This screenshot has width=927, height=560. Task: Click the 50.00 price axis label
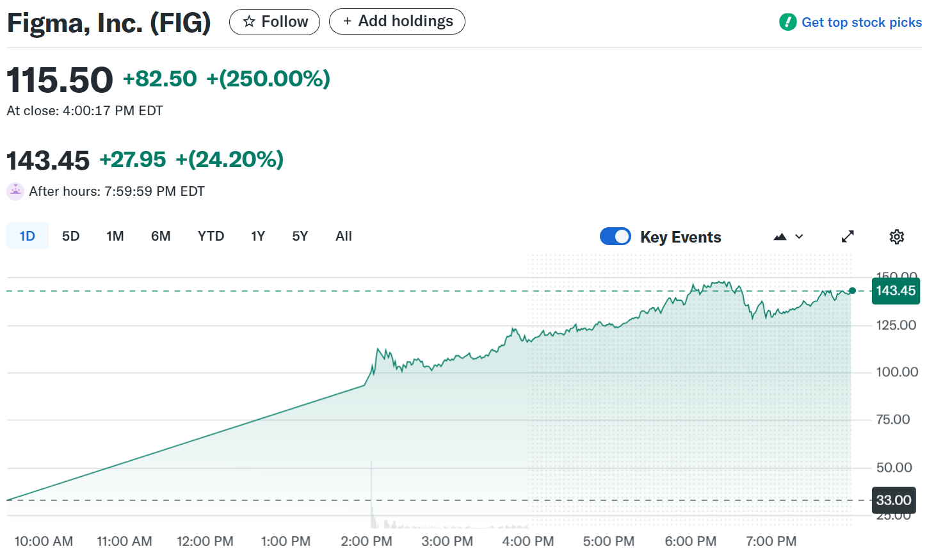point(894,468)
